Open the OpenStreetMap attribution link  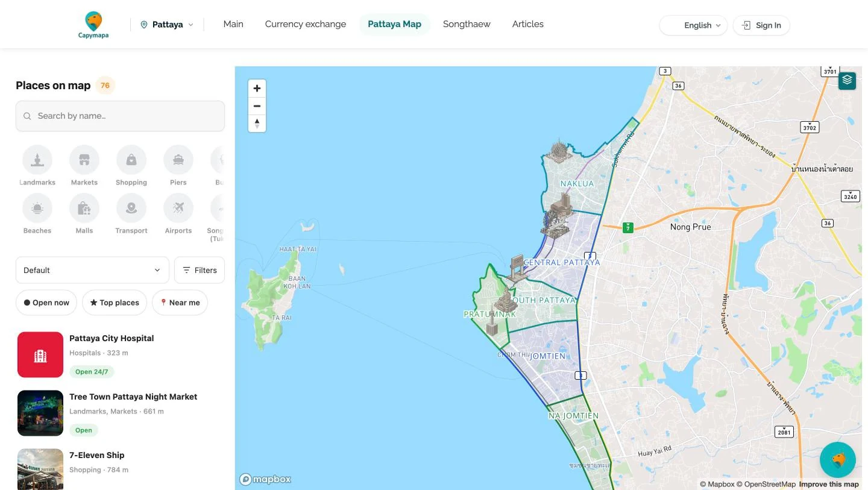point(766,484)
